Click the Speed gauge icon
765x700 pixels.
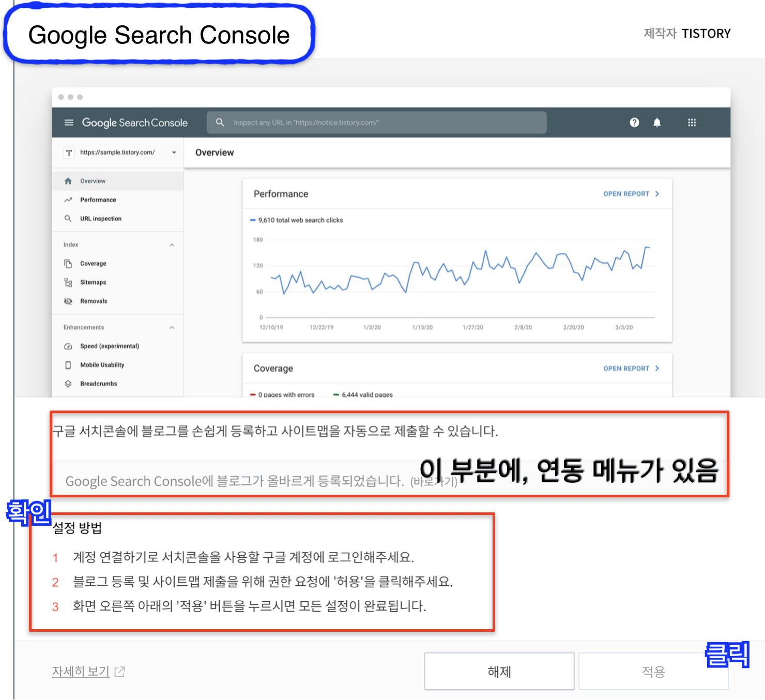(68, 346)
